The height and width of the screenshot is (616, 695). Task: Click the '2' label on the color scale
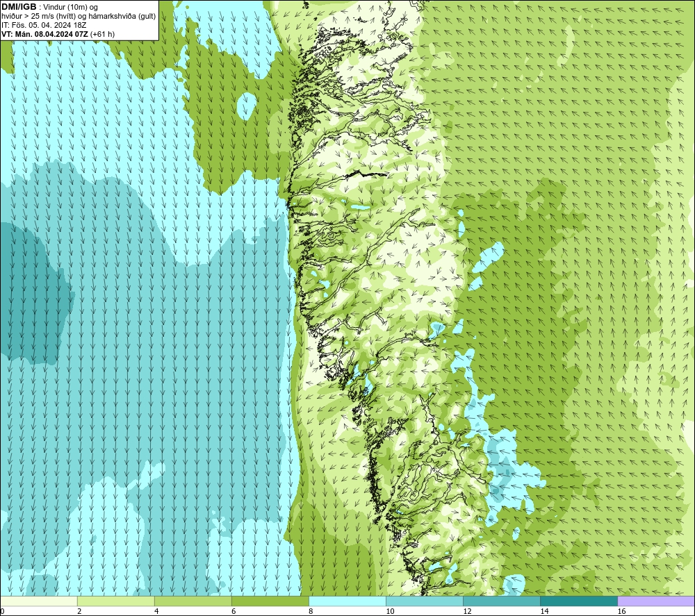pos(79,611)
